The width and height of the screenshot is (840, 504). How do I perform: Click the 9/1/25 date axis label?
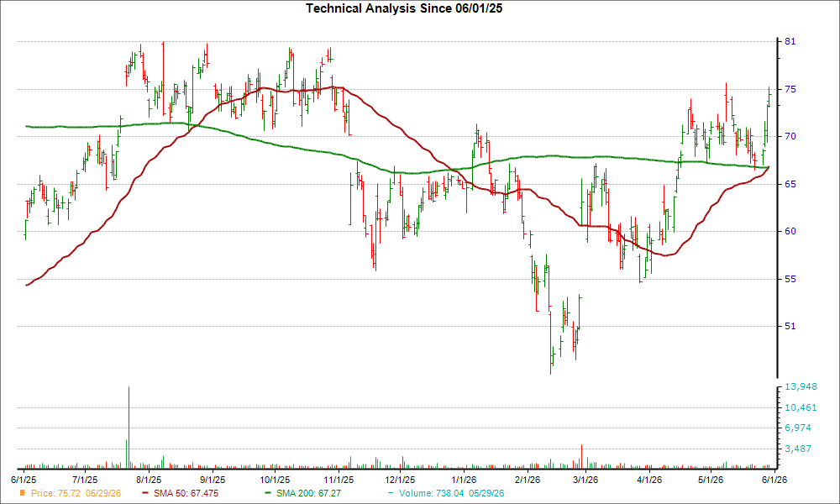pos(213,480)
